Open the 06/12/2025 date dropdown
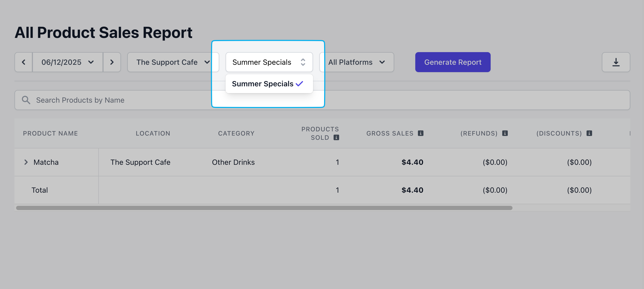Image resolution: width=644 pixels, height=289 pixels. [67, 62]
